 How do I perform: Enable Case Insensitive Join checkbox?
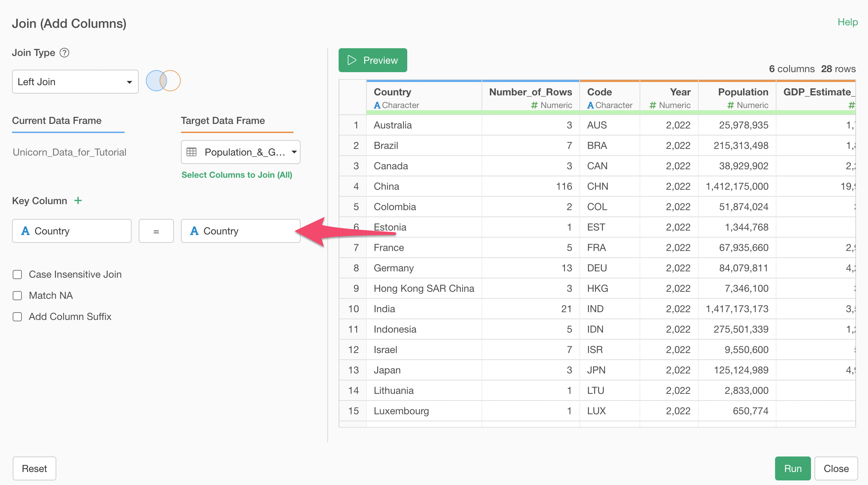(17, 275)
